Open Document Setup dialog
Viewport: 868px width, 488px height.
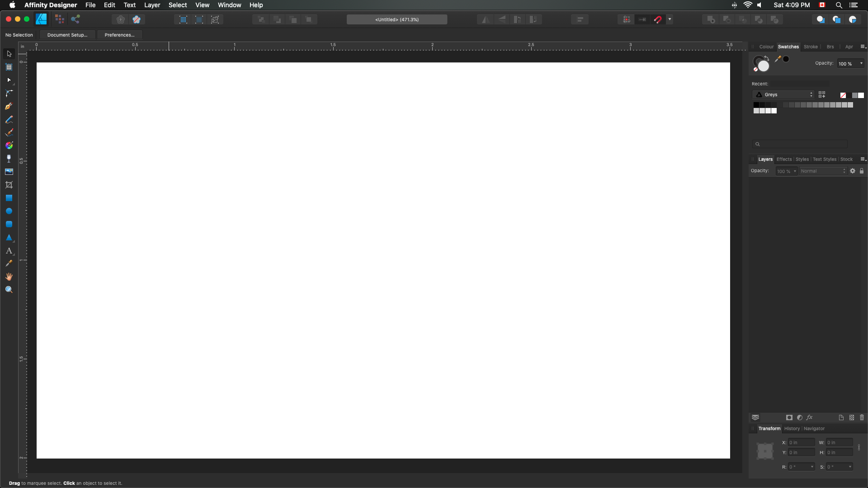pos(67,35)
